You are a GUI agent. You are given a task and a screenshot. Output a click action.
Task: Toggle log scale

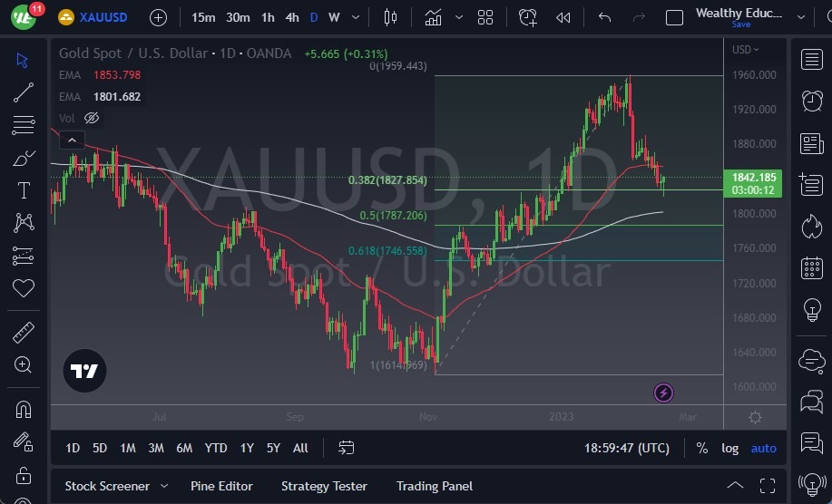tap(729, 449)
